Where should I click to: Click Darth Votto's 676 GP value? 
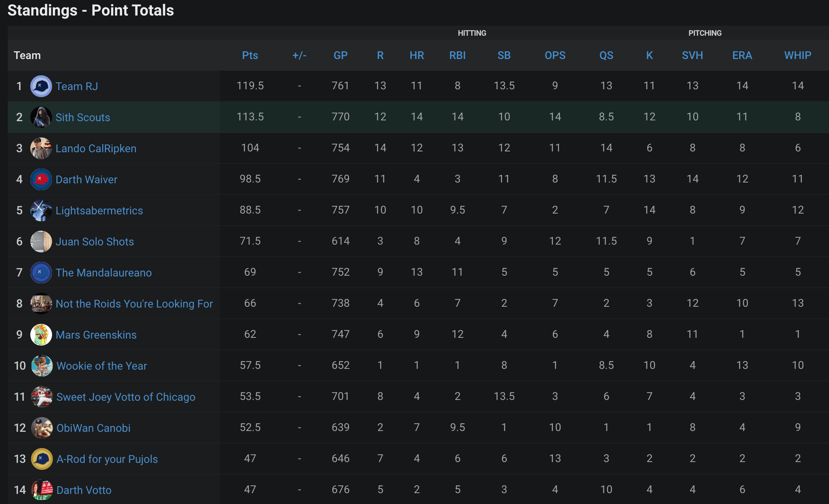point(341,489)
